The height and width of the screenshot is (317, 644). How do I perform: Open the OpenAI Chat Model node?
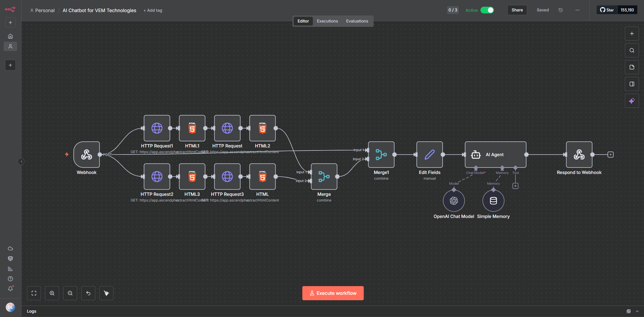point(454,200)
